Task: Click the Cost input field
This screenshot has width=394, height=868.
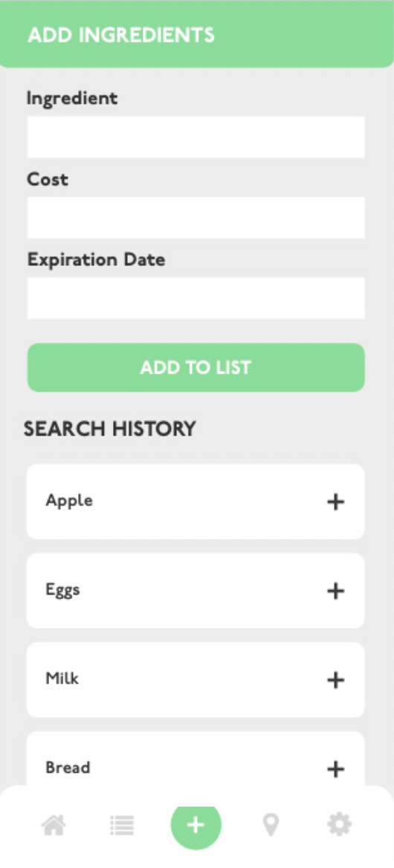Action: click(x=196, y=218)
